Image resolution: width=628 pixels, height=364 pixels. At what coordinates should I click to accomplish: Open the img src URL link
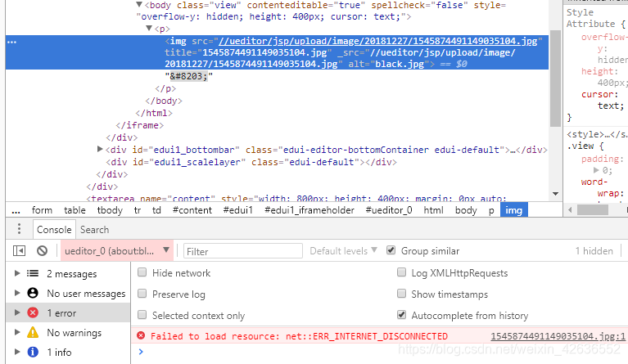coord(378,41)
